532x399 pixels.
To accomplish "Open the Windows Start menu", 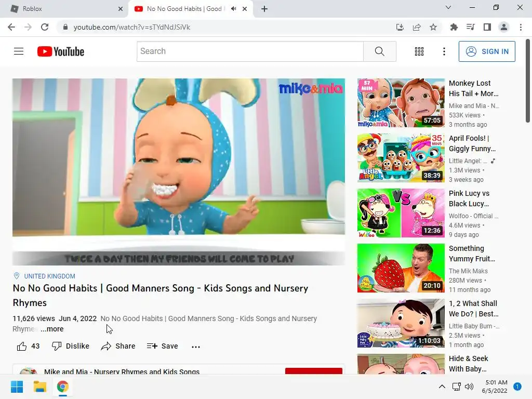I will coord(17,387).
